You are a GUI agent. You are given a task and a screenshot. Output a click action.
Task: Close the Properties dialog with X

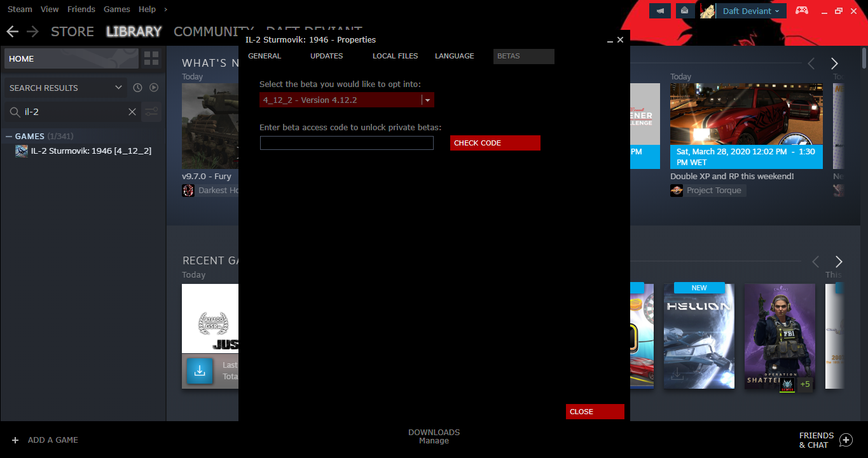click(x=621, y=39)
